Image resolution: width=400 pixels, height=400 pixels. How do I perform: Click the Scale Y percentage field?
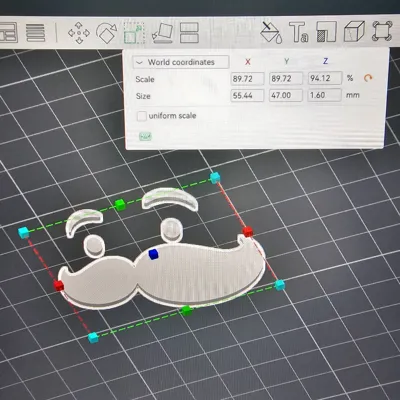click(286, 79)
